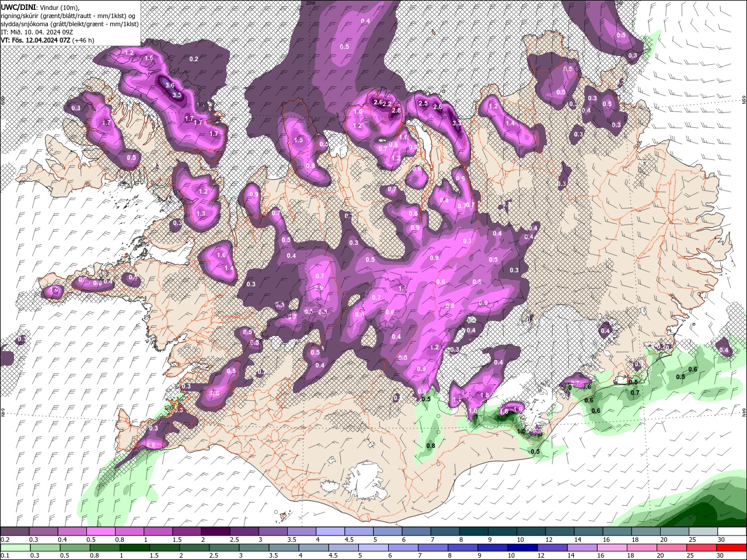Choose the 1.5 swatch in top legend row
The image size is (747, 560).
(x=187, y=531)
